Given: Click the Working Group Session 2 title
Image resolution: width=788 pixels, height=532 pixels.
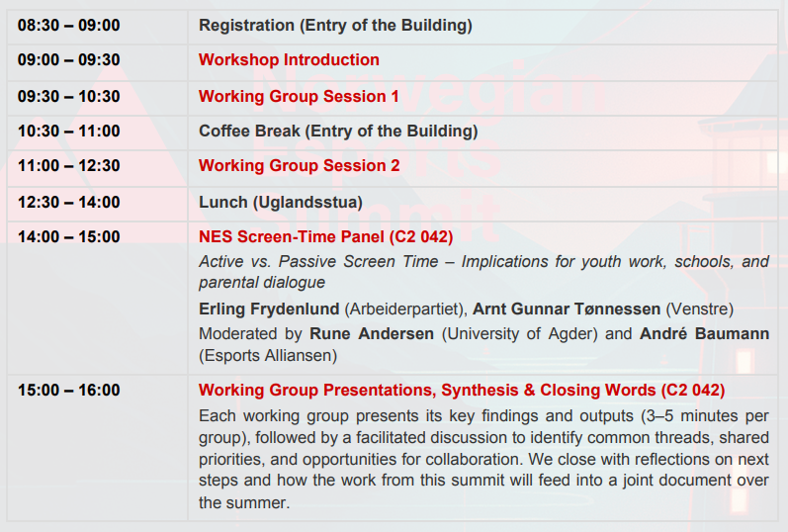Looking at the screenshot, I should 299,166.
